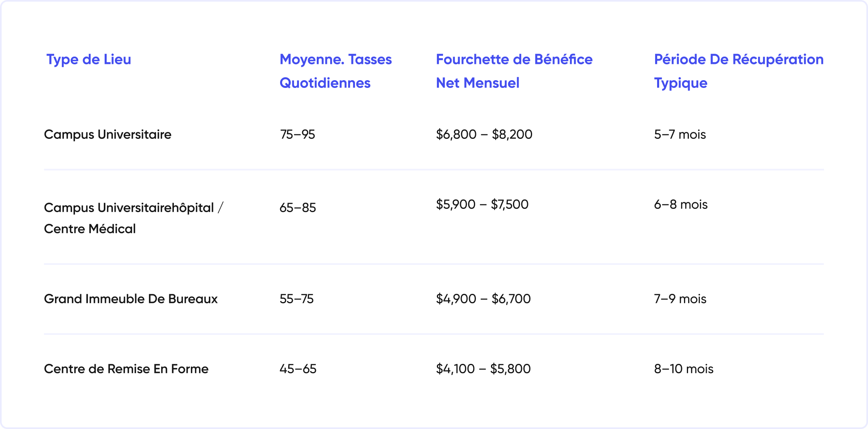Click the '$4,900 – $6,700' profit cell

(483, 299)
